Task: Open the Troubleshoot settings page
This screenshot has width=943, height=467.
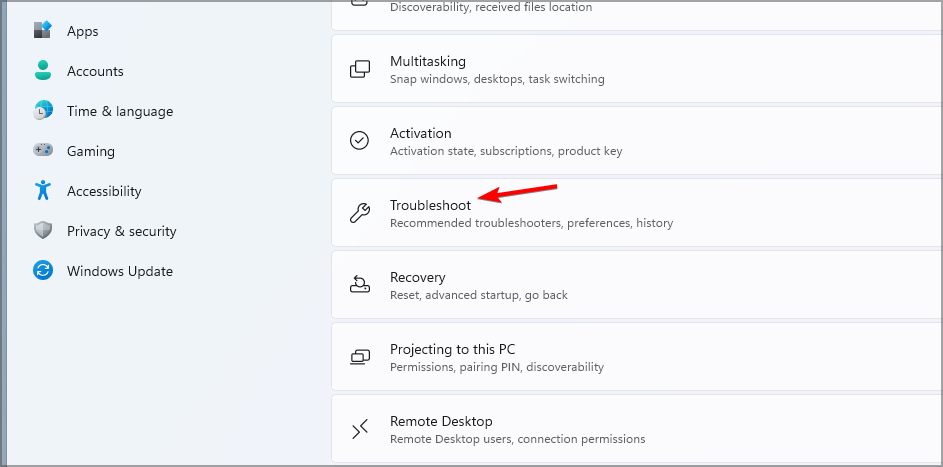Action: pos(636,213)
